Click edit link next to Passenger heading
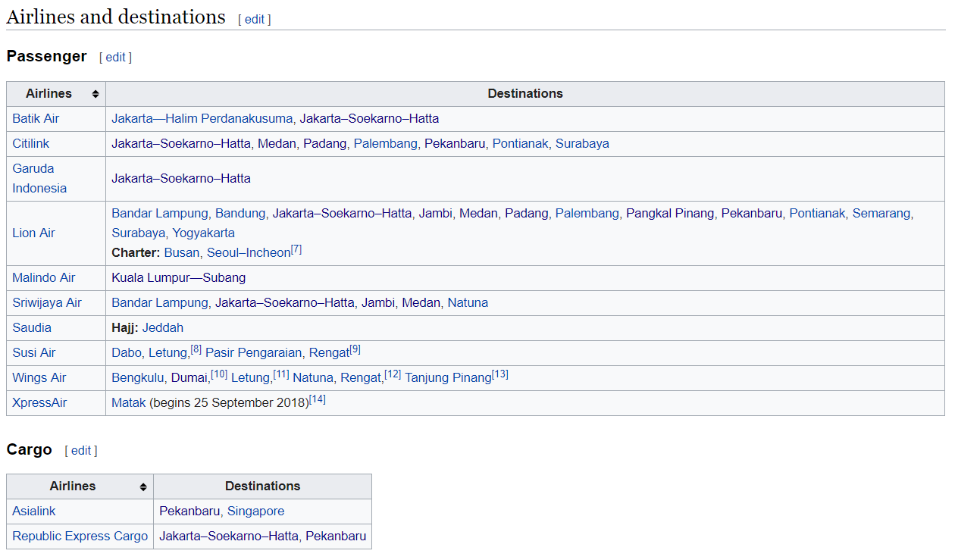The image size is (955, 560). [115, 58]
